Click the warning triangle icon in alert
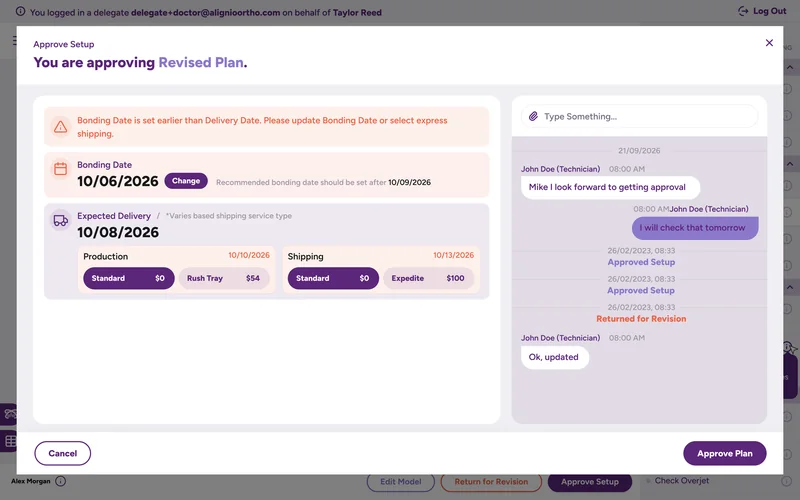Viewport: 800px width, 500px height. point(61,127)
